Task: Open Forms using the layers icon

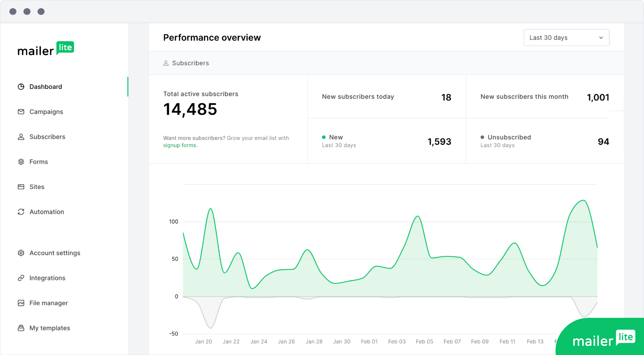Action: [x=21, y=162]
